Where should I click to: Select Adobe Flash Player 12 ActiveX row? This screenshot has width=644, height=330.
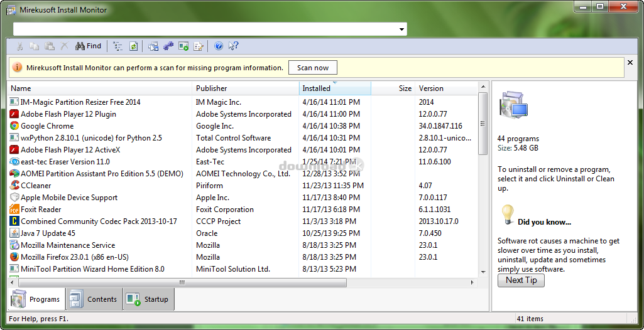tap(243, 149)
